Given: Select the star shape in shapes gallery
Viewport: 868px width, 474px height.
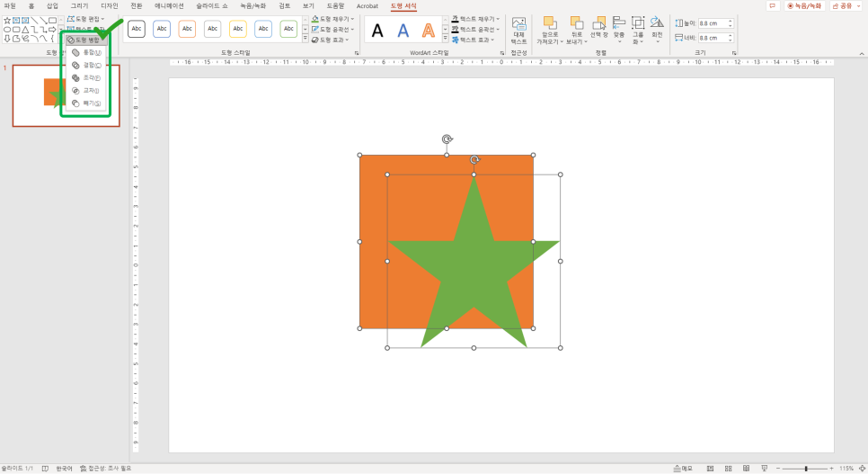Looking at the screenshot, I should [x=7, y=21].
